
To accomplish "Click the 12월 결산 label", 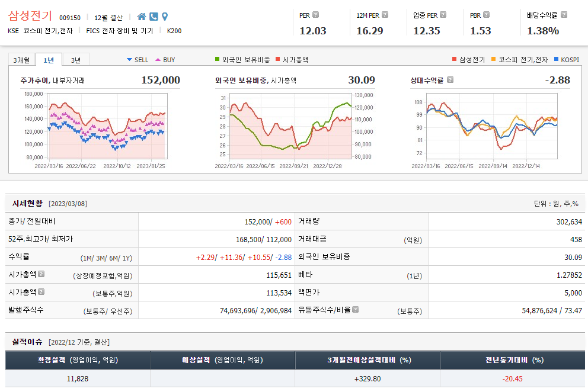I will click(108, 18).
